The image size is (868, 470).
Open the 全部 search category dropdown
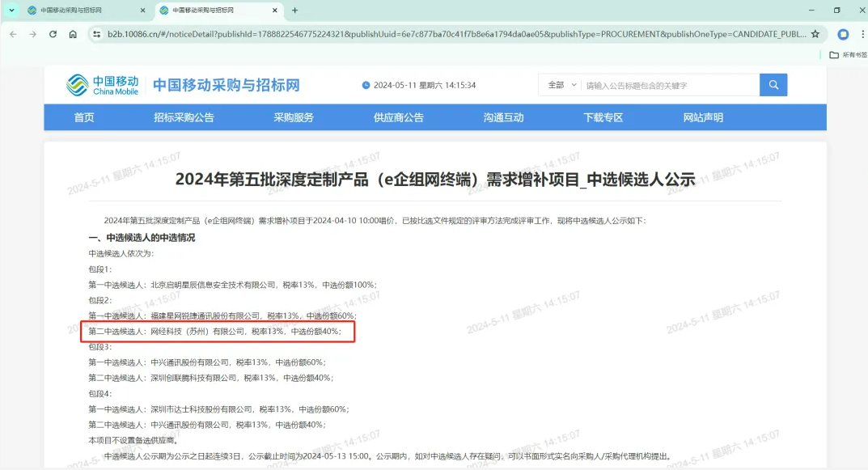[563, 85]
